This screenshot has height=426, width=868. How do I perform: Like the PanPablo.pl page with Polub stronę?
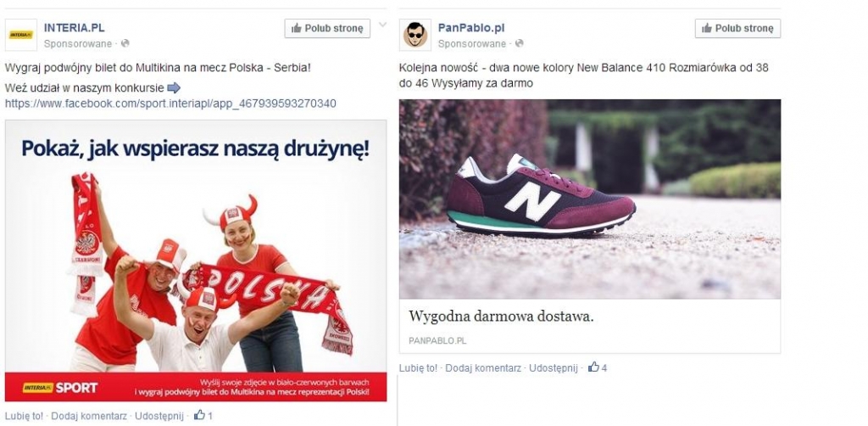tap(738, 28)
